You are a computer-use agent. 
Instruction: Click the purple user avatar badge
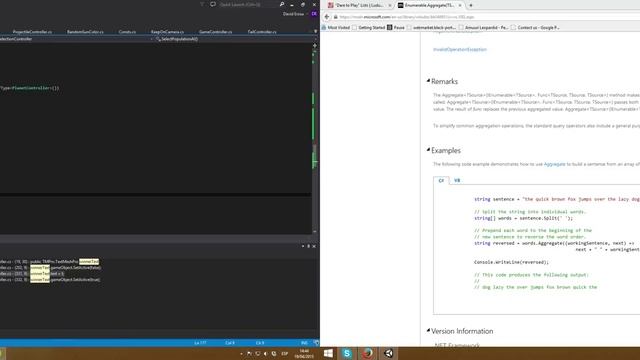click(x=314, y=14)
